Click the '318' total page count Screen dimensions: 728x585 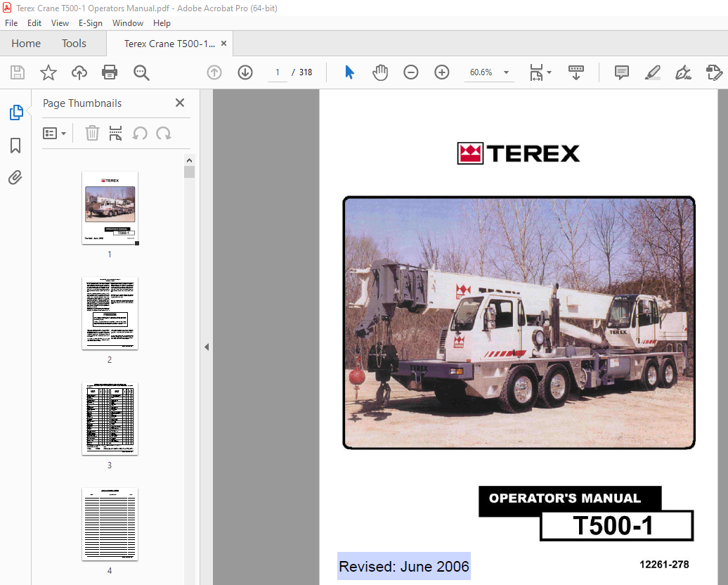click(x=306, y=72)
